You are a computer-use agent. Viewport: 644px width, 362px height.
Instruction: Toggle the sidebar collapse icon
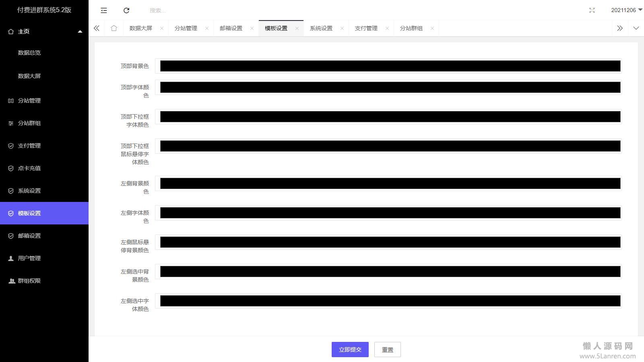click(104, 10)
